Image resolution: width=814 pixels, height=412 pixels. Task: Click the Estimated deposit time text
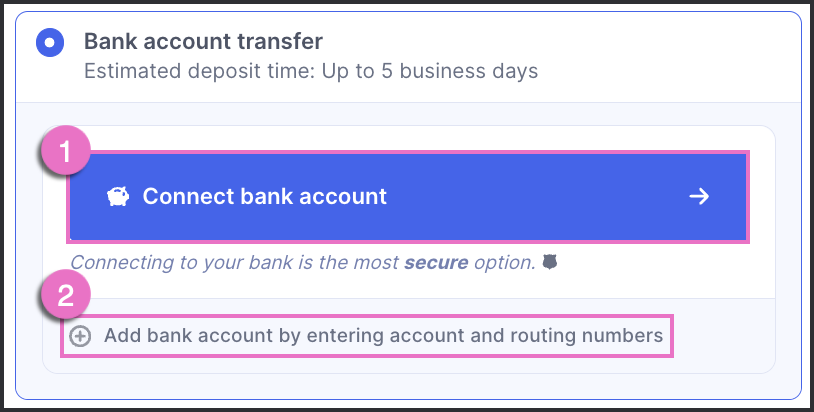click(x=310, y=72)
